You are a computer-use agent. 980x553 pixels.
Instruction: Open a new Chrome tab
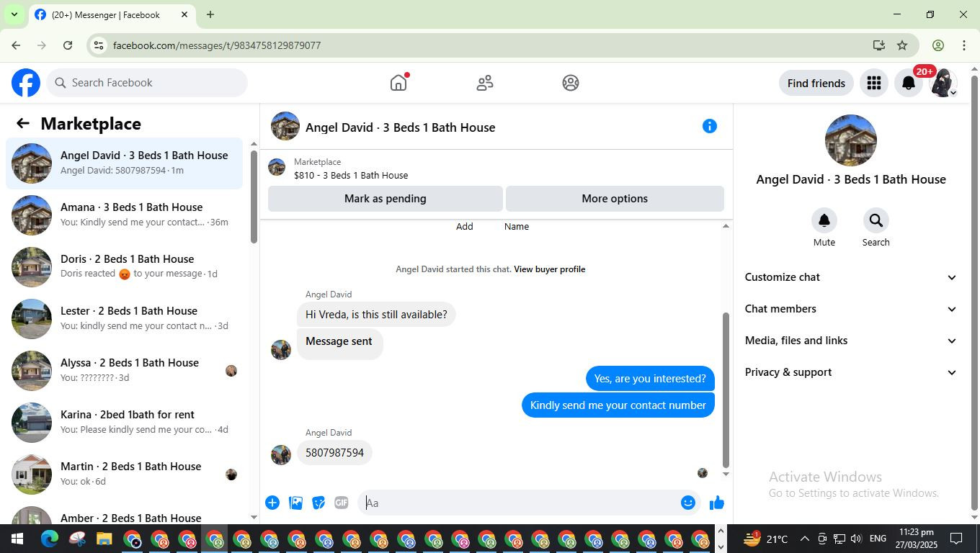(x=210, y=14)
